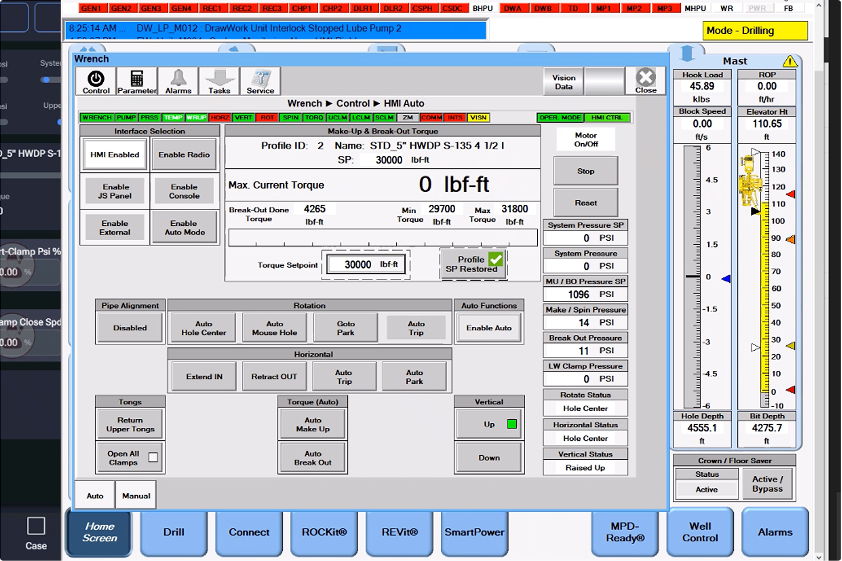This screenshot has width=842, height=561.
Task: Click the CHP1 status indicator
Action: point(302,8)
